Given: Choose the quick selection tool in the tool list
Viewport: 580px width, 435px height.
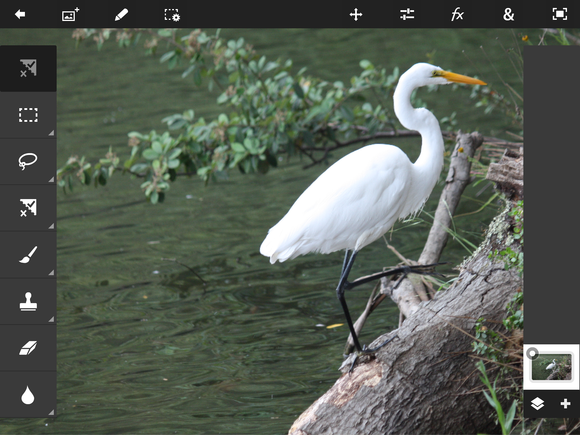Looking at the screenshot, I should pos(28,208).
